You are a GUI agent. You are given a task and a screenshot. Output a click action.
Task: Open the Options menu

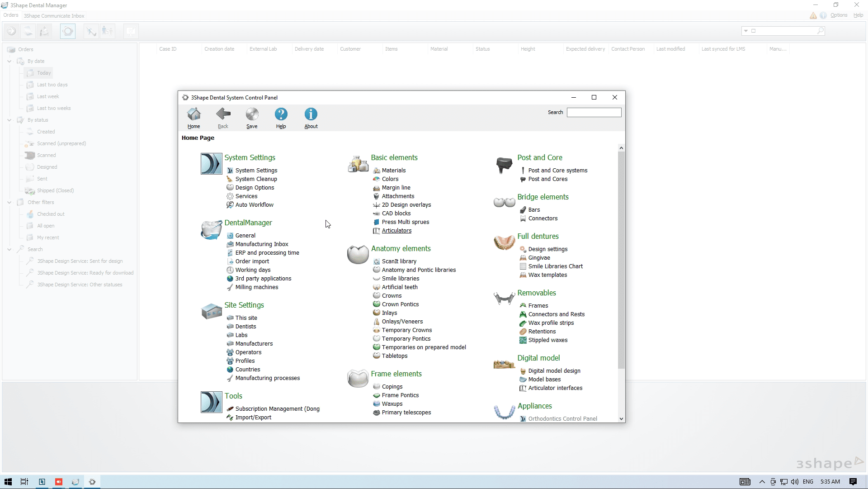click(x=839, y=15)
